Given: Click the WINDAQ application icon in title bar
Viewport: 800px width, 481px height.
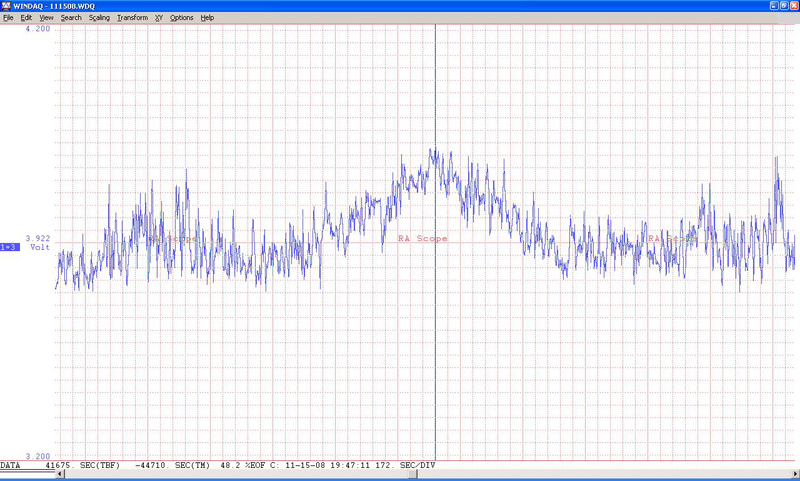Looking at the screenshot, I should pos(6,6).
